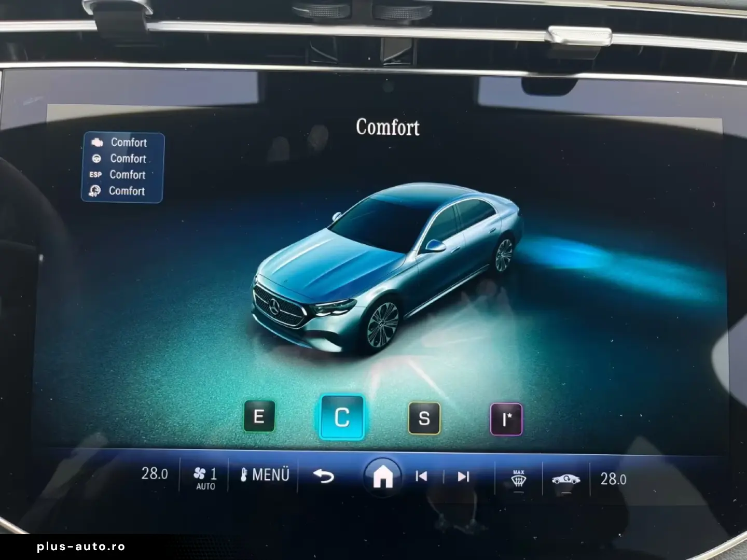
Task: Adjust left temperature reading 28.0
Action: (155, 473)
